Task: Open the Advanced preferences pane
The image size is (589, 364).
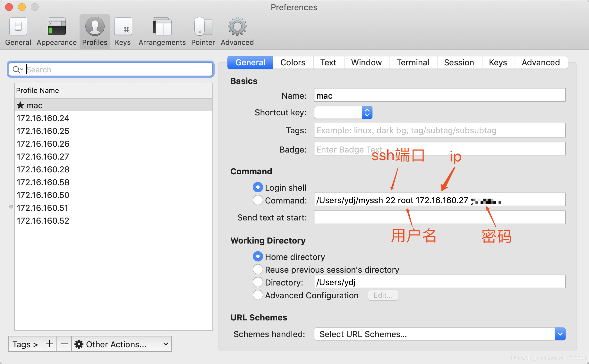Action: click(237, 30)
